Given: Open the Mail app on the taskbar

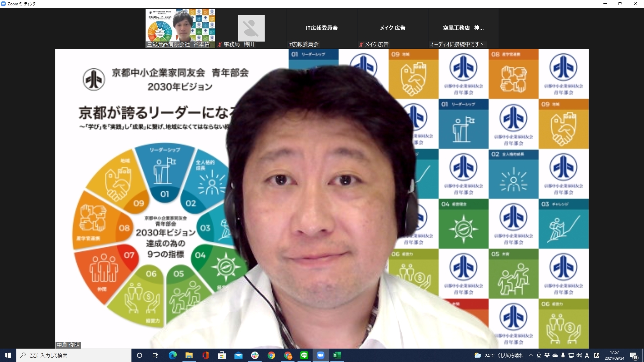Looking at the screenshot, I should click(x=238, y=355).
